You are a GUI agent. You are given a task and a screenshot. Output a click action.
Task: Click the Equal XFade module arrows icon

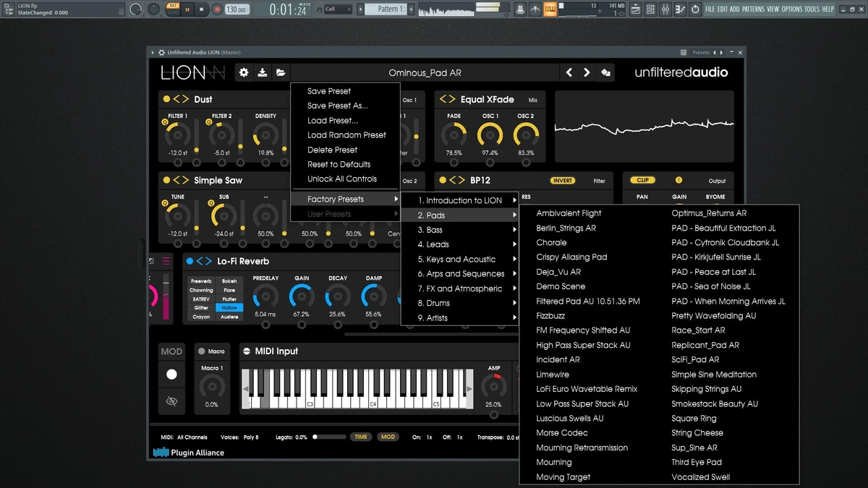[448, 99]
